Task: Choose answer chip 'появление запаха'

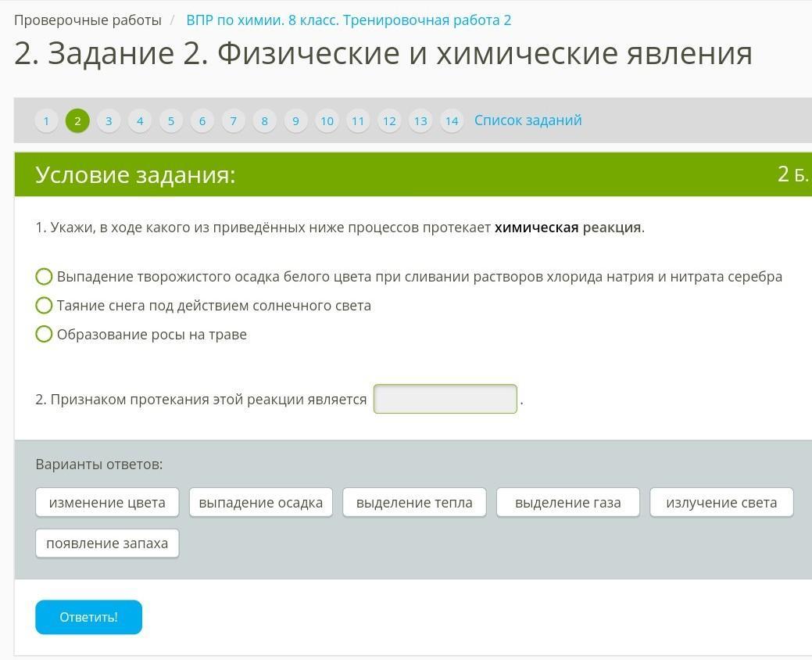Action: point(107,543)
